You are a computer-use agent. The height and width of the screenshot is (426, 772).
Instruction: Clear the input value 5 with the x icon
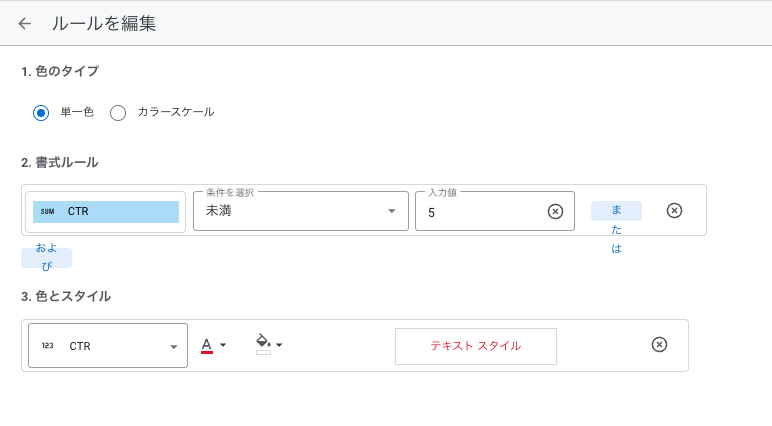pyautogui.click(x=555, y=211)
